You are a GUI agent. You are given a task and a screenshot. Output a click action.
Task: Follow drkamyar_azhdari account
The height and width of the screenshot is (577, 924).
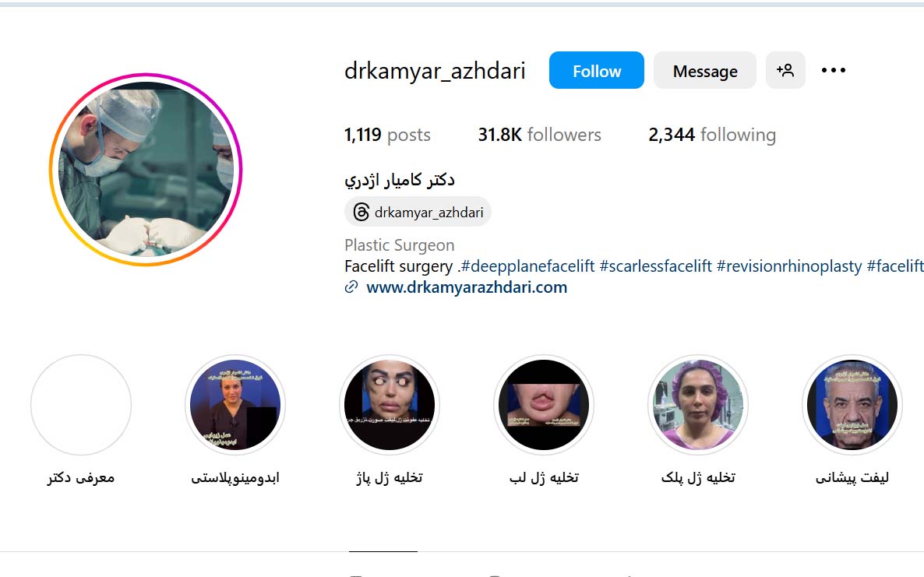click(x=596, y=70)
